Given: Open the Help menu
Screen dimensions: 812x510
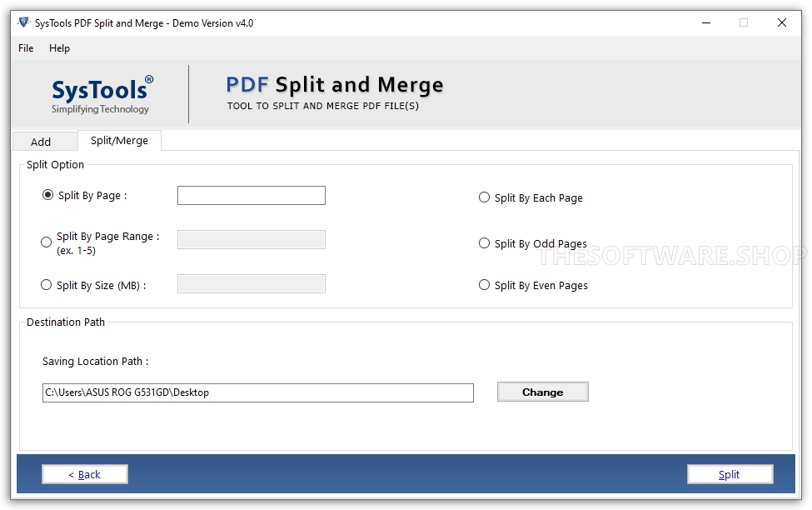Looking at the screenshot, I should 59,48.
